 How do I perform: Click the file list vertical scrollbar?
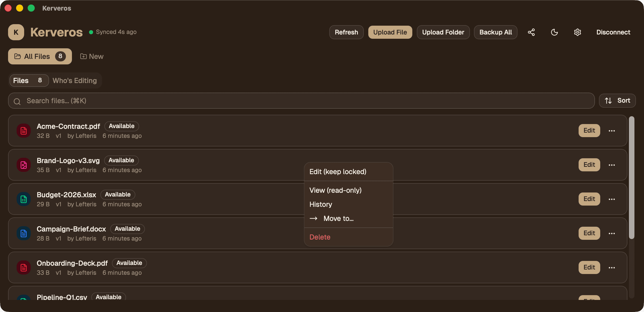[x=631, y=177]
